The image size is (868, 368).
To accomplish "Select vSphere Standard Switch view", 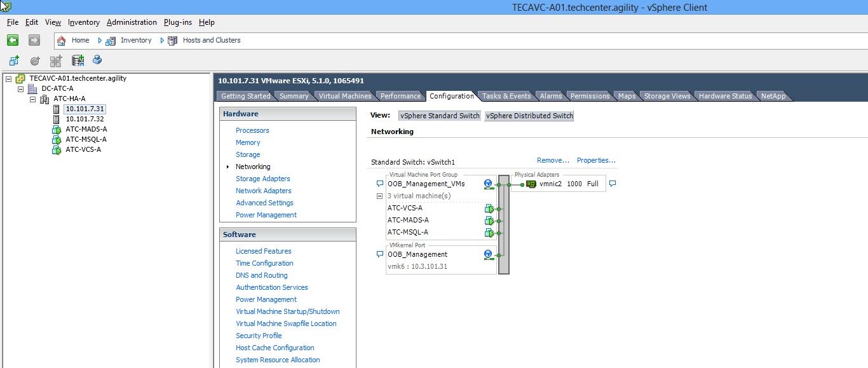I will [x=439, y=116].
